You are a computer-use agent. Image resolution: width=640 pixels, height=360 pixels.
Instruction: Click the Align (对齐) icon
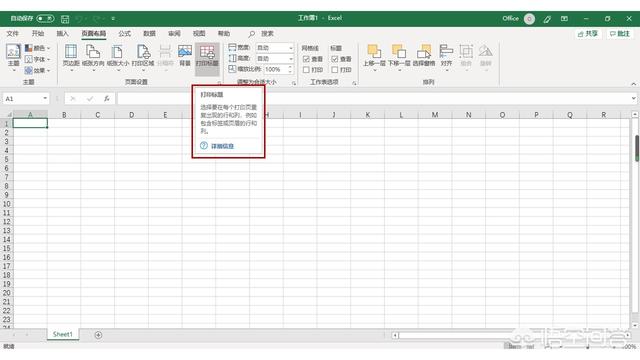[446, 51]
